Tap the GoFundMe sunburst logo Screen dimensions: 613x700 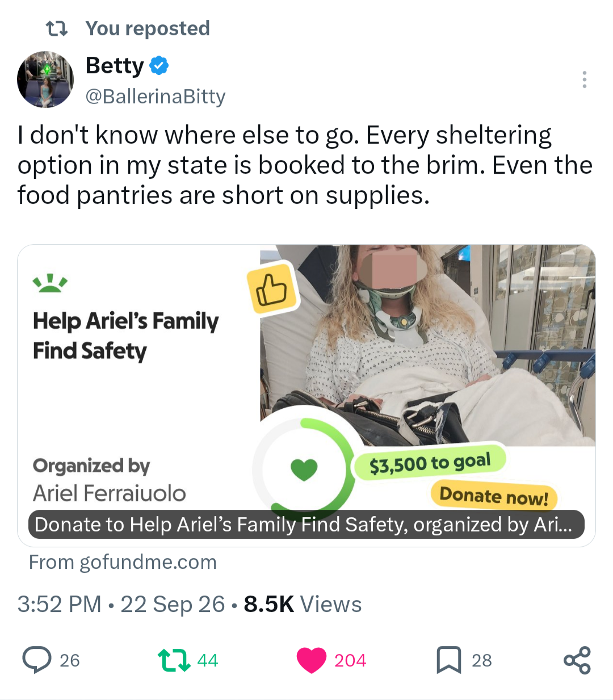point(50,282)
